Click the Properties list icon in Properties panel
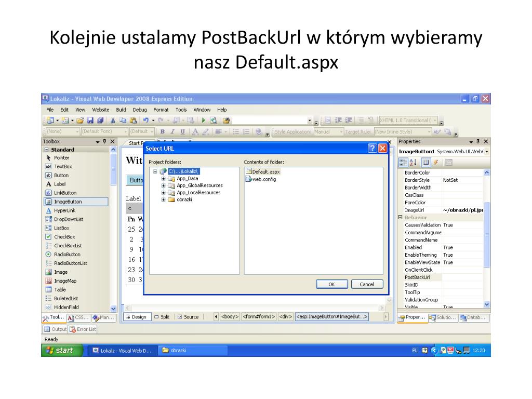This screenshot has height=399, width=532. pos(426,163)
